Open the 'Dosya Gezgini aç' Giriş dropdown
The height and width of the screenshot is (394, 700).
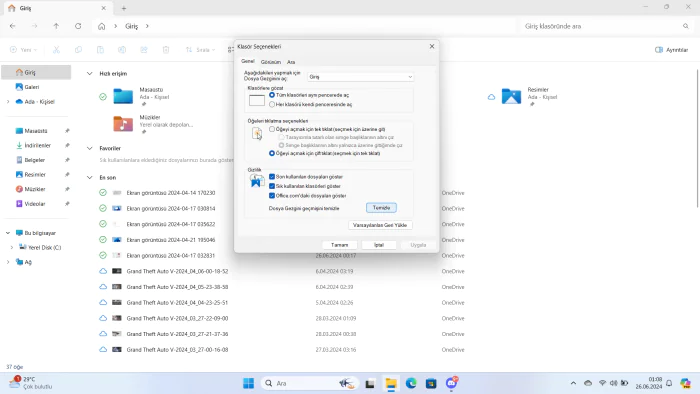(360, 77)
